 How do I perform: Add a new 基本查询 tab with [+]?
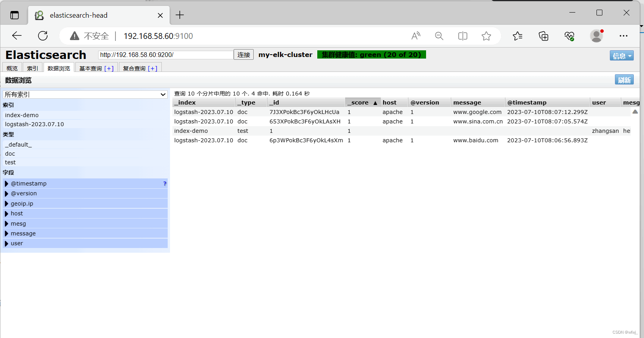(109, 68)
